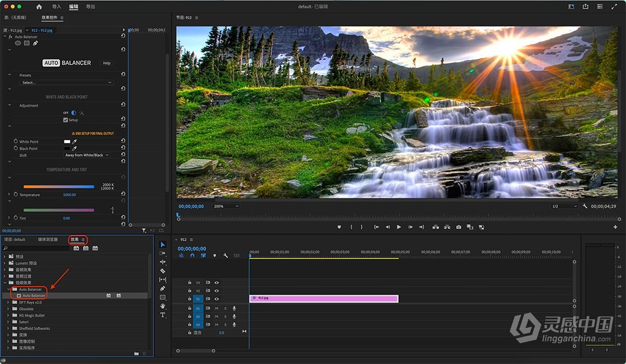Expand the DFT Rays v2.0 folder
The image size is (626, 364).
pos(8,303)
